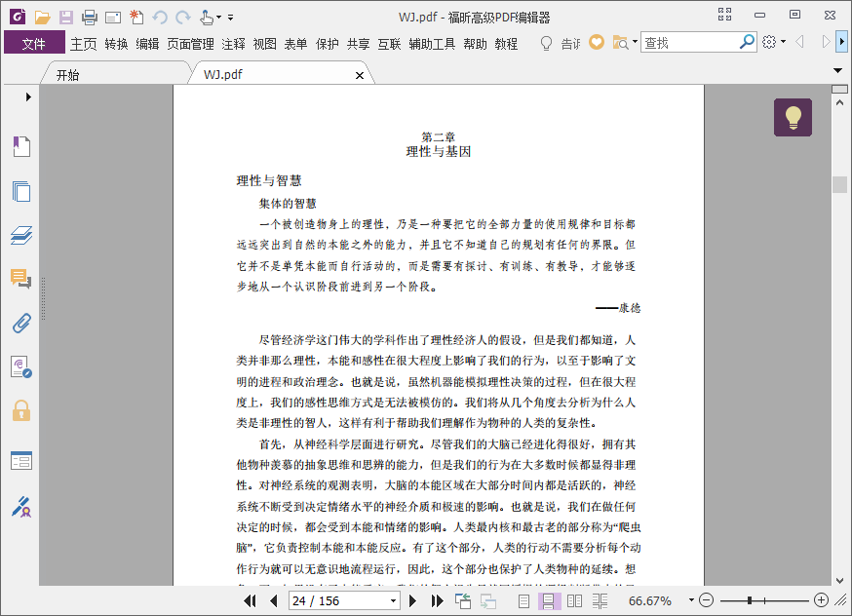Open the 帮助 tab
Viewport: 852px width, 616px height.
[475, 44]
